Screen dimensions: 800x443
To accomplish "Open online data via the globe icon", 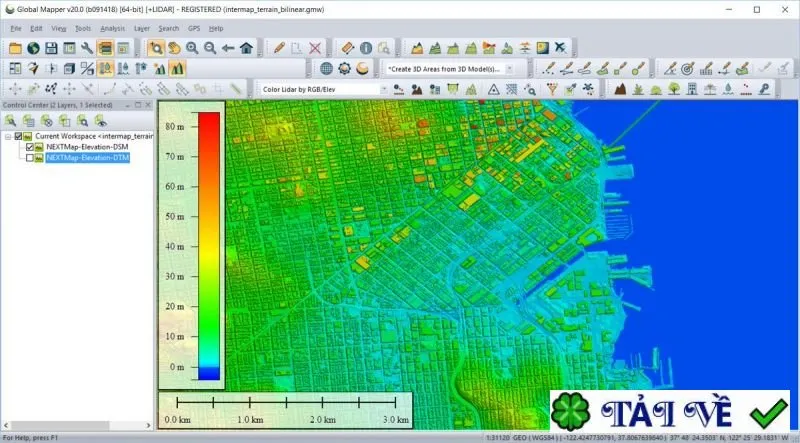I will [34, 48].
